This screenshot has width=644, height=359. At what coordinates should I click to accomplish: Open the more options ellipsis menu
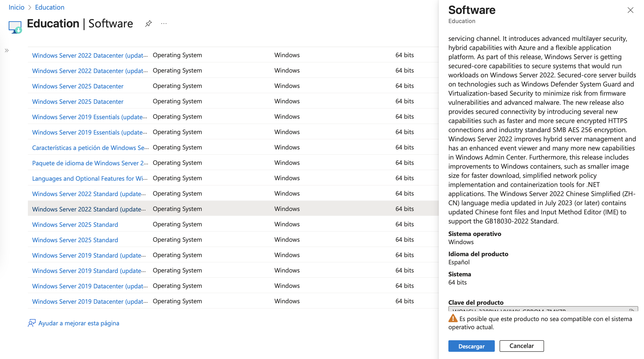(164, 24)
